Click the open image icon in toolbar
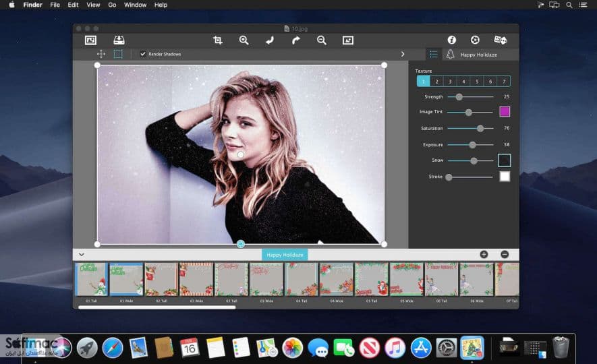This screenshot has height=364, width=597. (90, 40)
